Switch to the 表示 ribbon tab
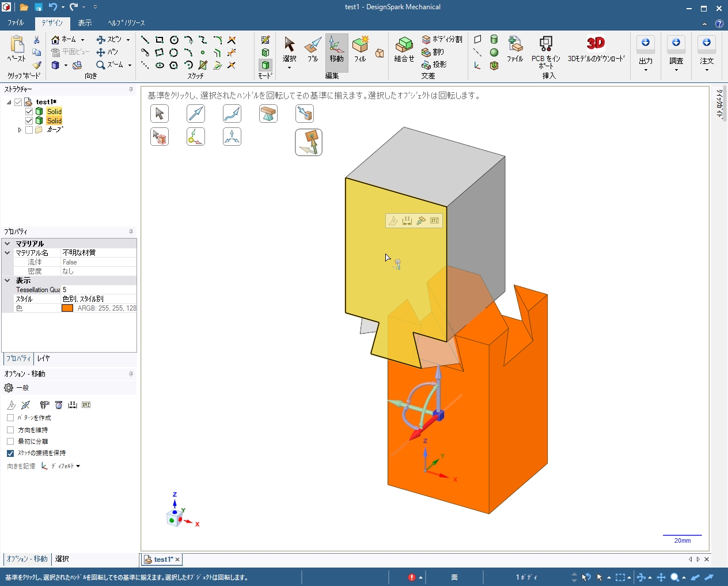The width and height of the screenshot is (728, 586). click(x=85, y=23)
